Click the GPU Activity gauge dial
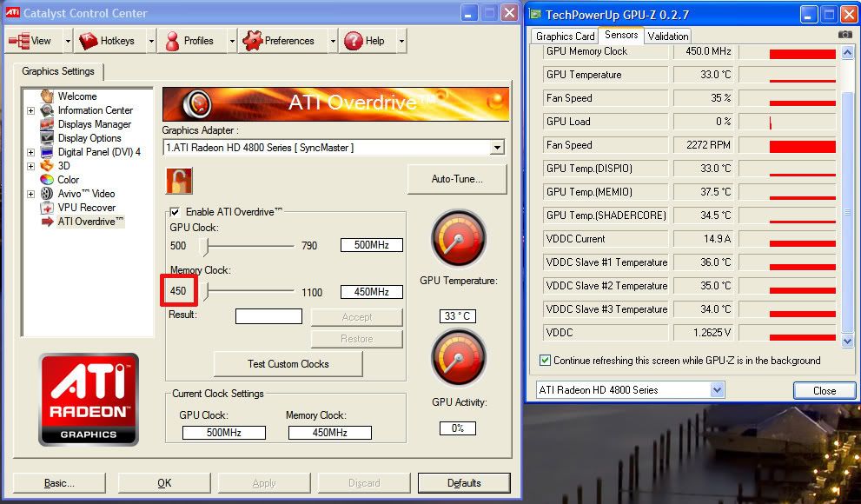The image size is (861, 504). coord(459,359)
